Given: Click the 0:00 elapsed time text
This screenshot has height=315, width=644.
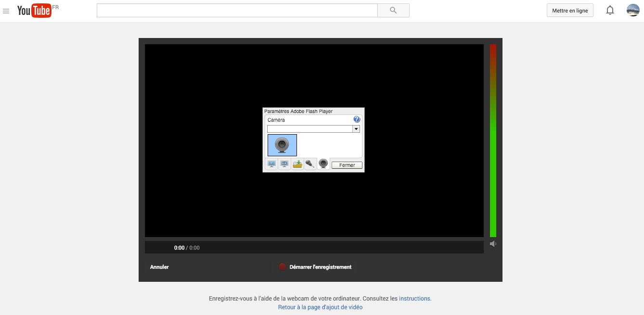Looking at the screenshot, I should pos(180,248).
